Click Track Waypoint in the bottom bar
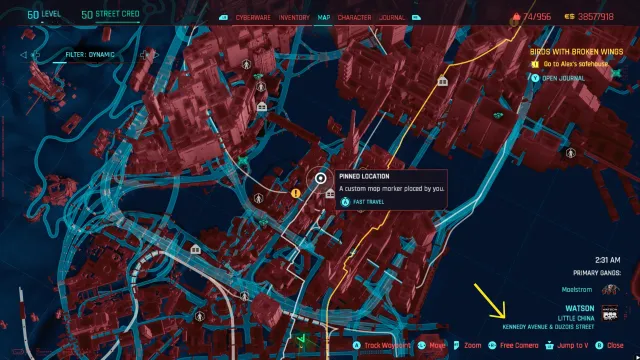 click(387, 346)
